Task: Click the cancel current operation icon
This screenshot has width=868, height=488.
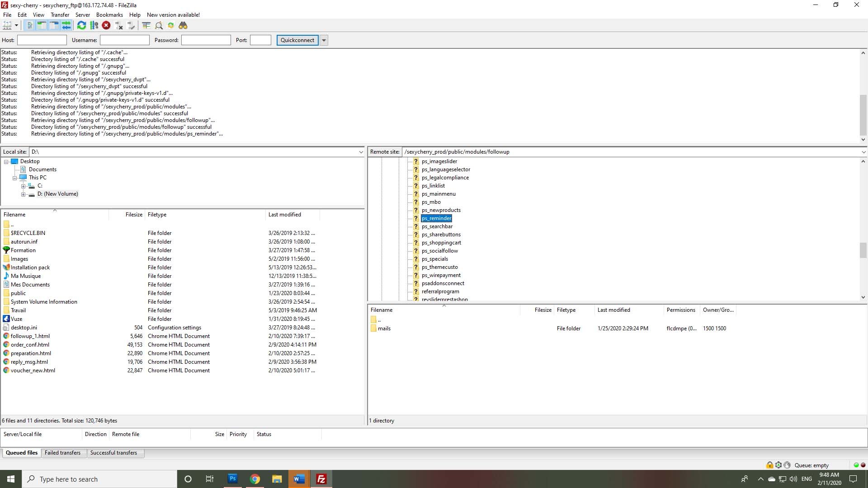Action: pyautogui.click(x=106, y=26)
